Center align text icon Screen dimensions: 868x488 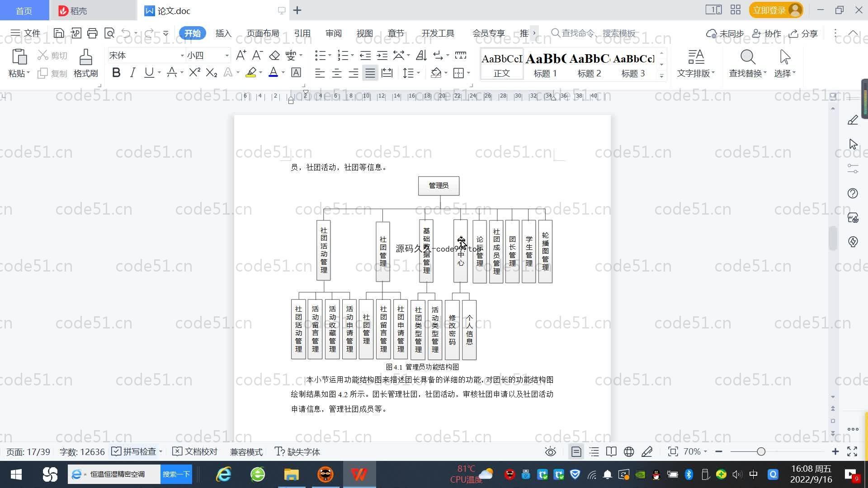coord(337,73)
